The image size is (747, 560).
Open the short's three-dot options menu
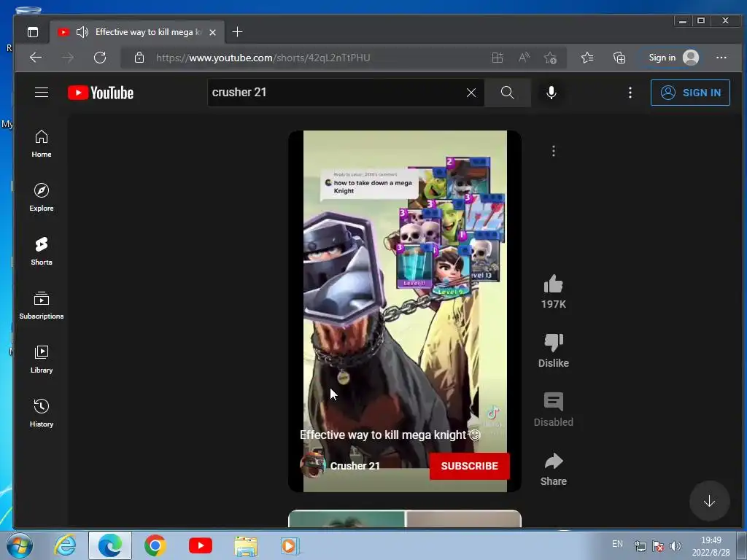(x=553, y=151)
